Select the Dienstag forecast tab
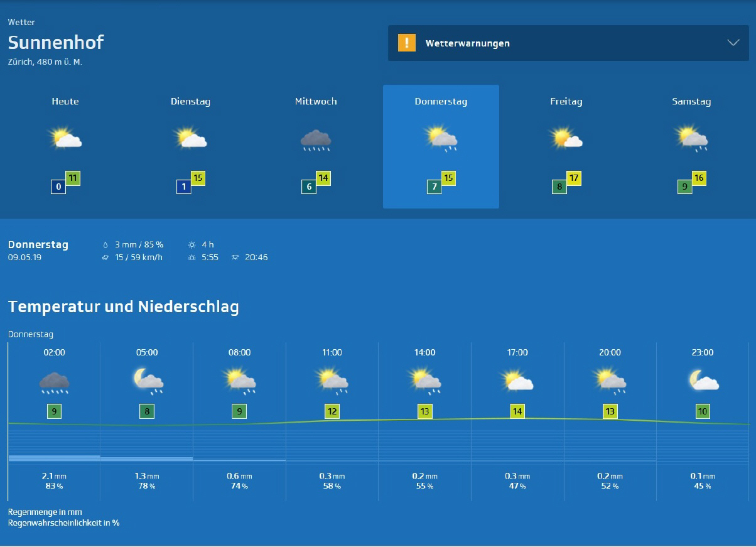This screenshot has width=756, height=547. 190,102
